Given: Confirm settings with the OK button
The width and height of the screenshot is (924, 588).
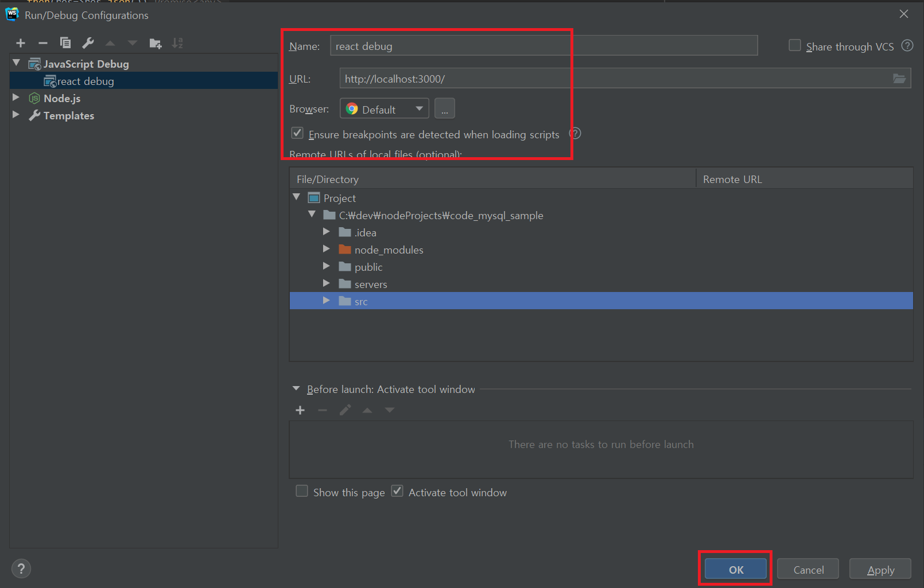Looking at the screenshot, I should 735,569.
